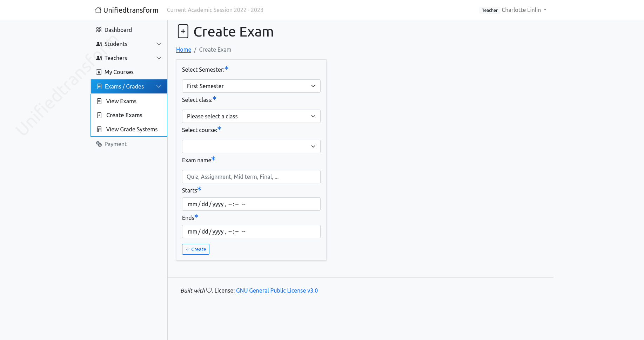
Task: Click the Ends date-time field
Action: pos(251,231)
